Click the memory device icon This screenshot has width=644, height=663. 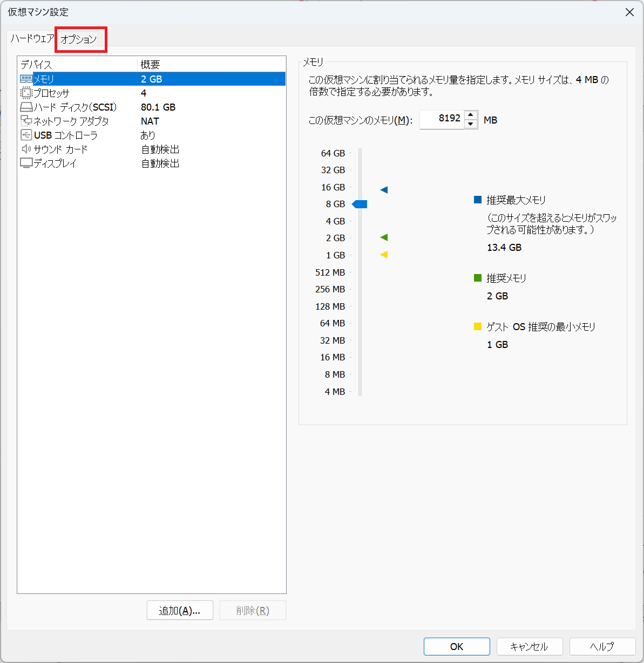26,79
